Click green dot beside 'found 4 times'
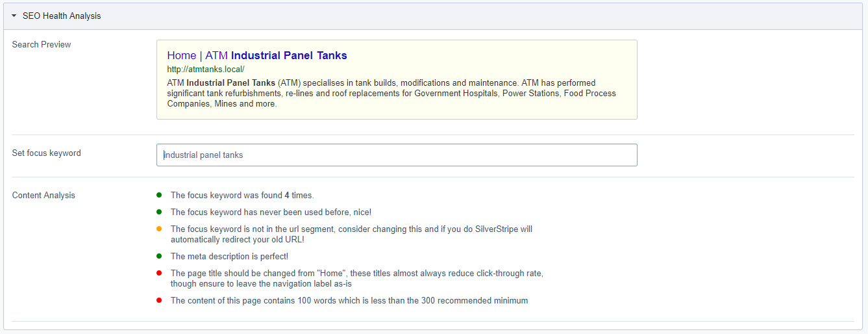Image resolution: width=868 pixels, height=334 pixels. coord(159,195)
